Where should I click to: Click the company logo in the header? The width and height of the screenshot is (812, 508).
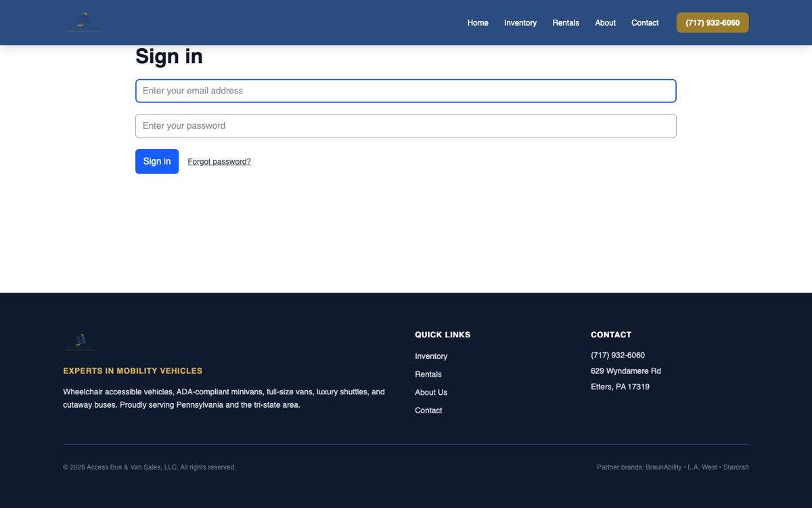coord(83,22)
